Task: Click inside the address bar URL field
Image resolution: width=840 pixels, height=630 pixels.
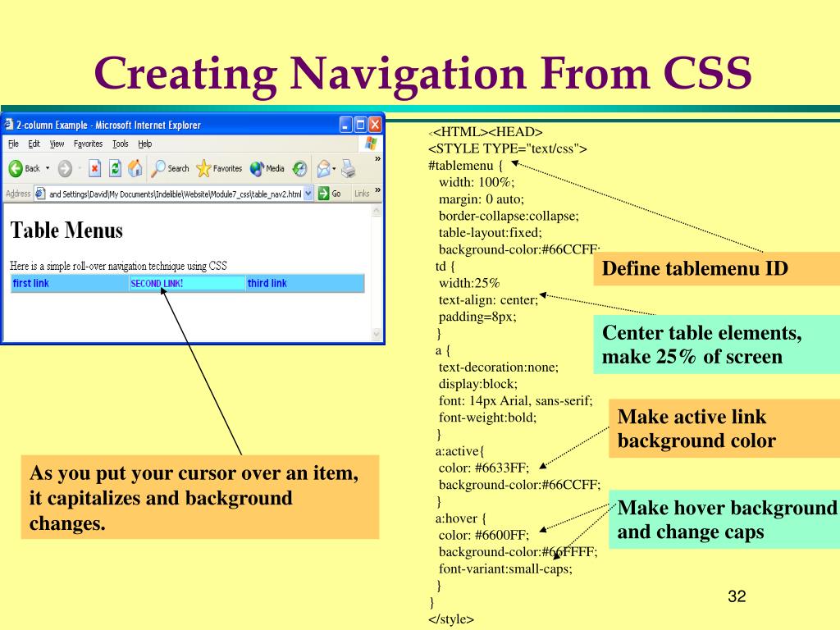Action: click(x=176, y=194)
